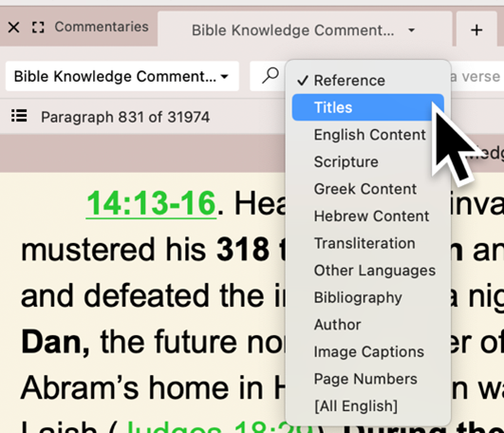504x433 pixels.
Task: Click the Paragraph 831 of 31974 text
Action: click(x=125, y=117)
